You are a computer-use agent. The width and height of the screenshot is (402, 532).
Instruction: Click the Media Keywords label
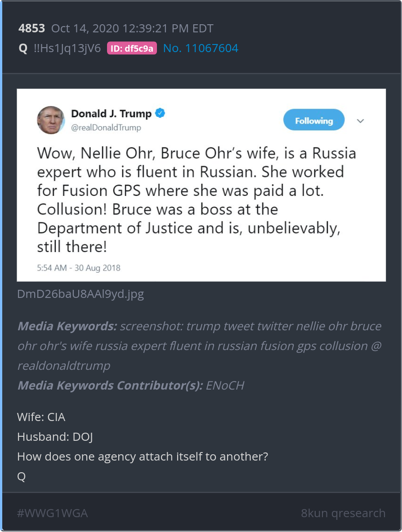click(67, 326)
